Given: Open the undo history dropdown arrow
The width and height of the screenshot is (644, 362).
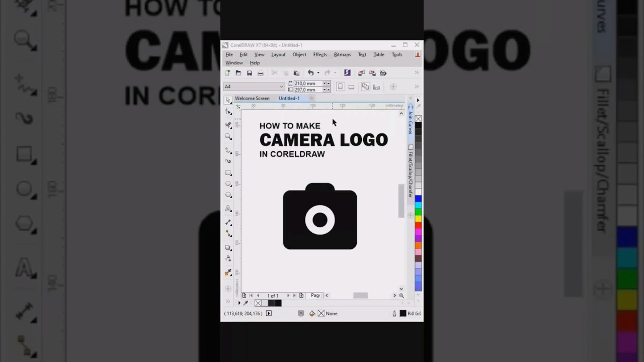Looking at the screenshot, I should click(318, 73).
